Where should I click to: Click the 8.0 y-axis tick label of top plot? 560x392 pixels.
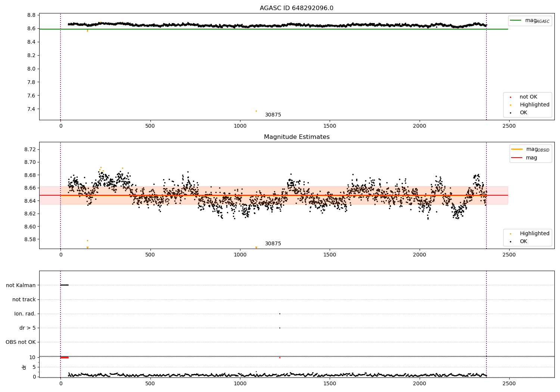pos(31,69)
